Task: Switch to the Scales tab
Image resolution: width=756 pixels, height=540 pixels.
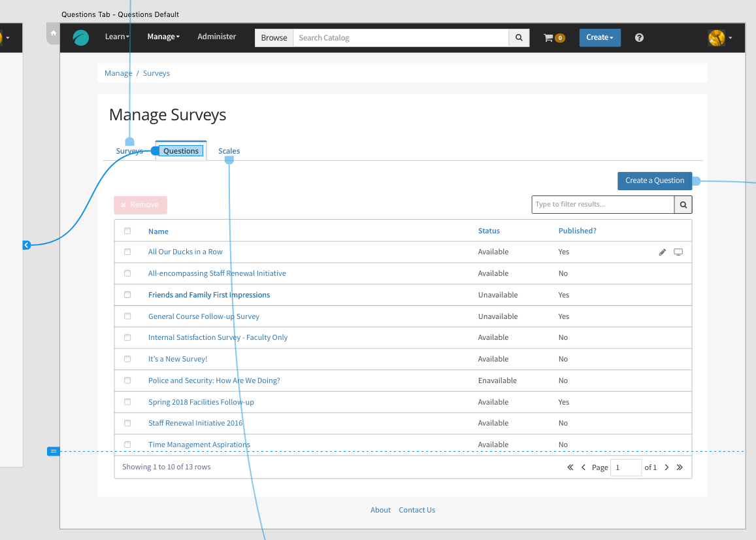Action: (x=229, y=151)
